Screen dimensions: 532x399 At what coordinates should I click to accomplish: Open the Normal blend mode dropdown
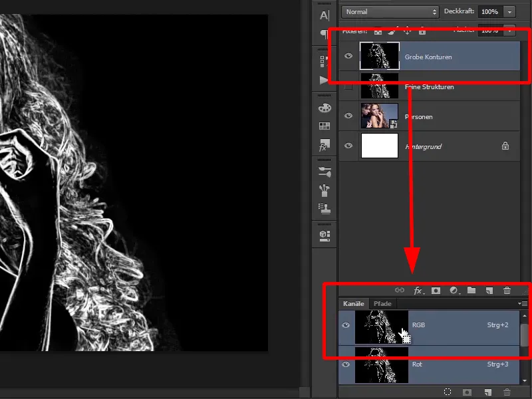pos(390,12)
